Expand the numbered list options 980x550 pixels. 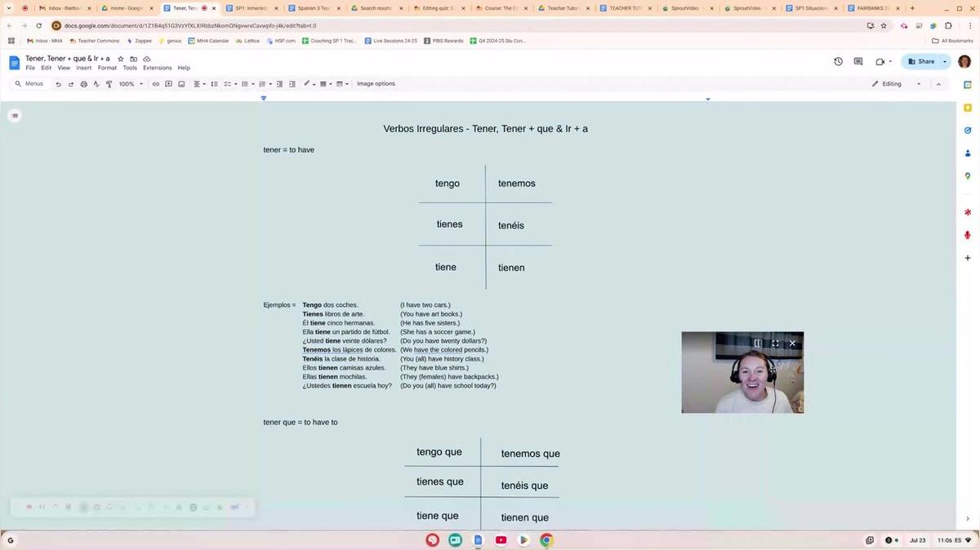click(x=270, y=84)
